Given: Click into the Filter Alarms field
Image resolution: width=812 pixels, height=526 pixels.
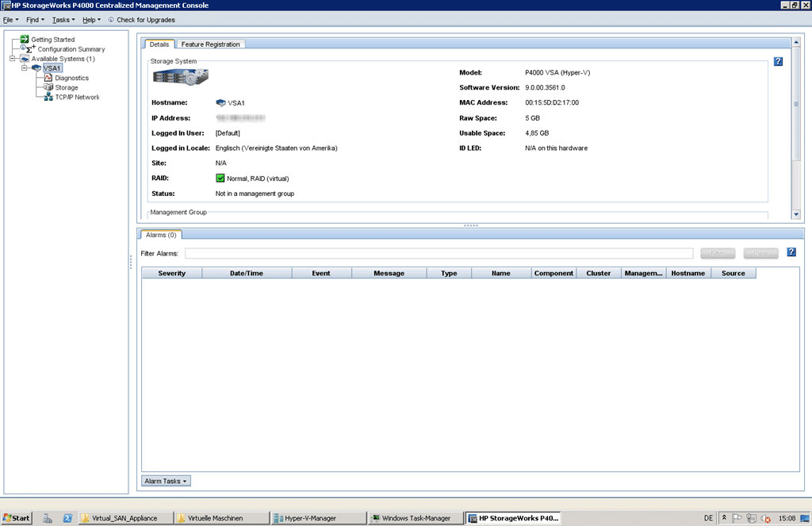Looking at the screenshot, I should (439, 253).
